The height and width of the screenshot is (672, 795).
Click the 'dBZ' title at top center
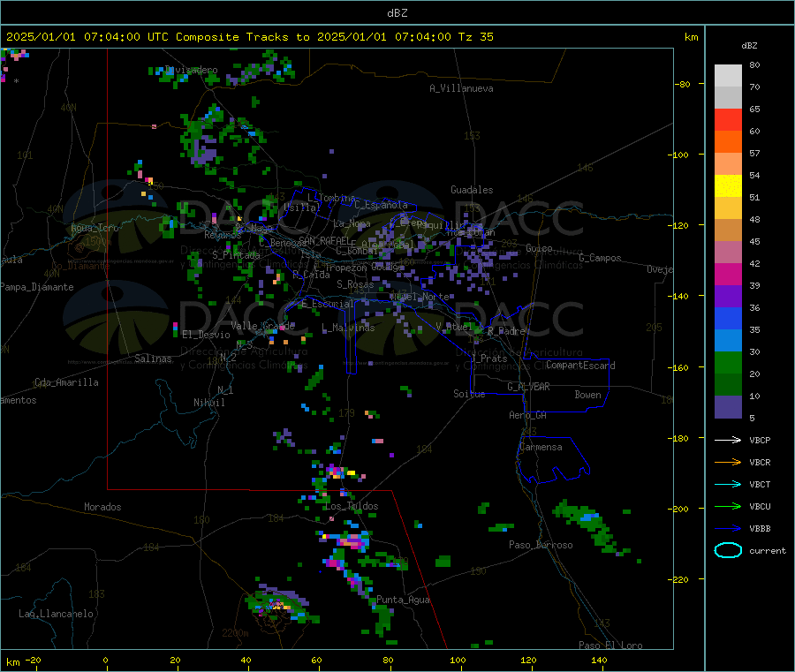point(397,13)
